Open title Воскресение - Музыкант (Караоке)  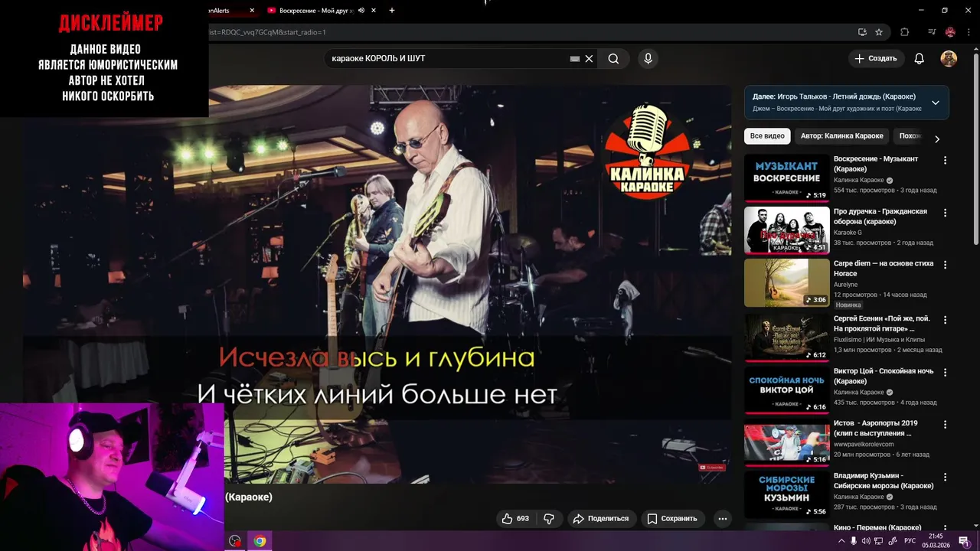pyautogui.click(x=876, y=164)
